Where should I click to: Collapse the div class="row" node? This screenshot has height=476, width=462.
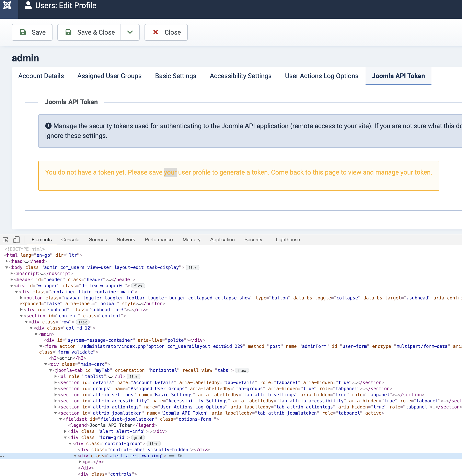coord(26,322)
